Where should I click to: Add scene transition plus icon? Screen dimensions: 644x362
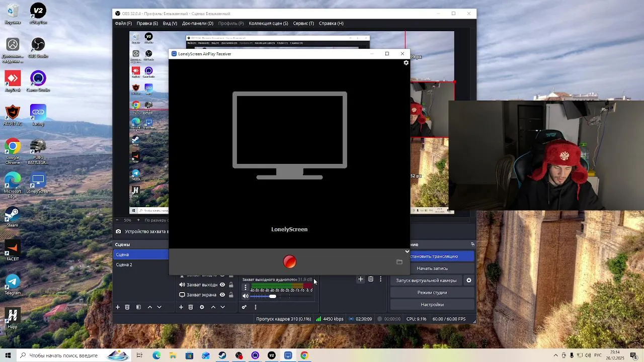(360, 279)
